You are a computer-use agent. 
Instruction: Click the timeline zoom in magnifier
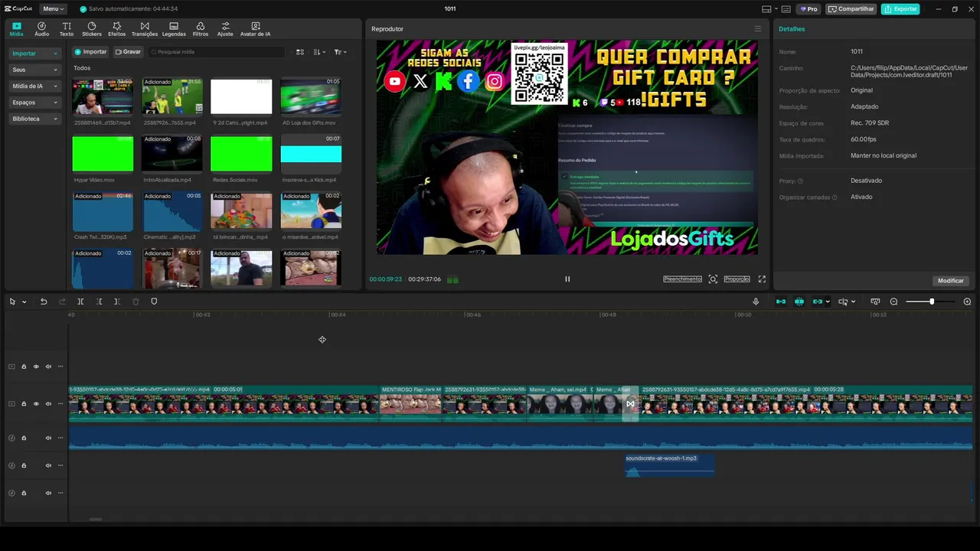[x=967, y=302]
